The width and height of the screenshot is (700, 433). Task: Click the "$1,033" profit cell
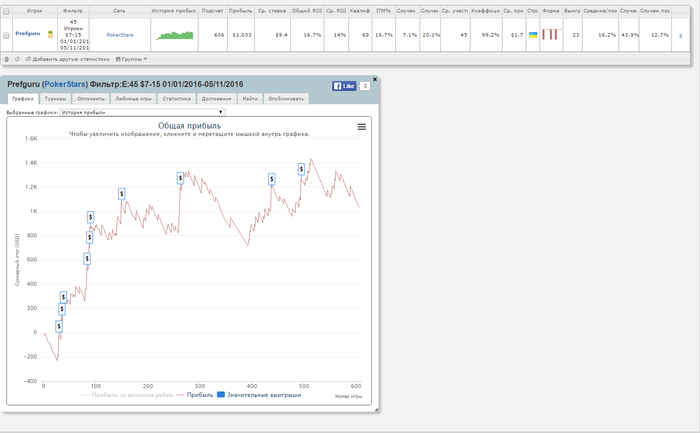coord(242,35)
